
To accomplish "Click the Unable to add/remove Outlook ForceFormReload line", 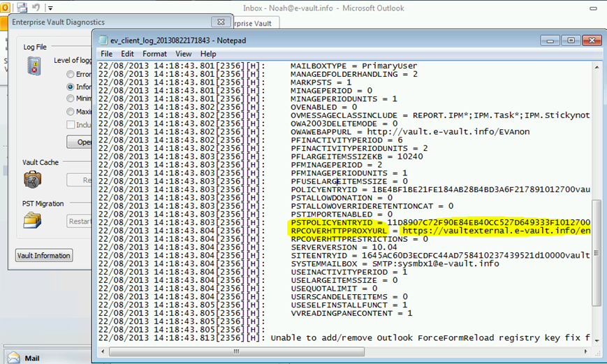I will (430, 338).
